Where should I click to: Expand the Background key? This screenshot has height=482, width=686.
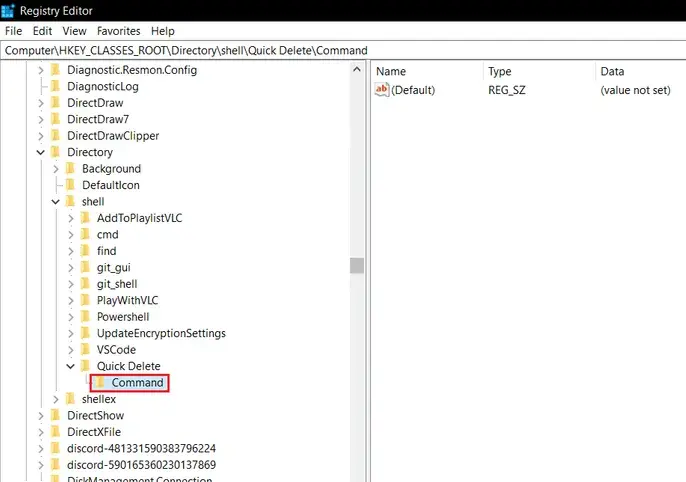point(56,169)
